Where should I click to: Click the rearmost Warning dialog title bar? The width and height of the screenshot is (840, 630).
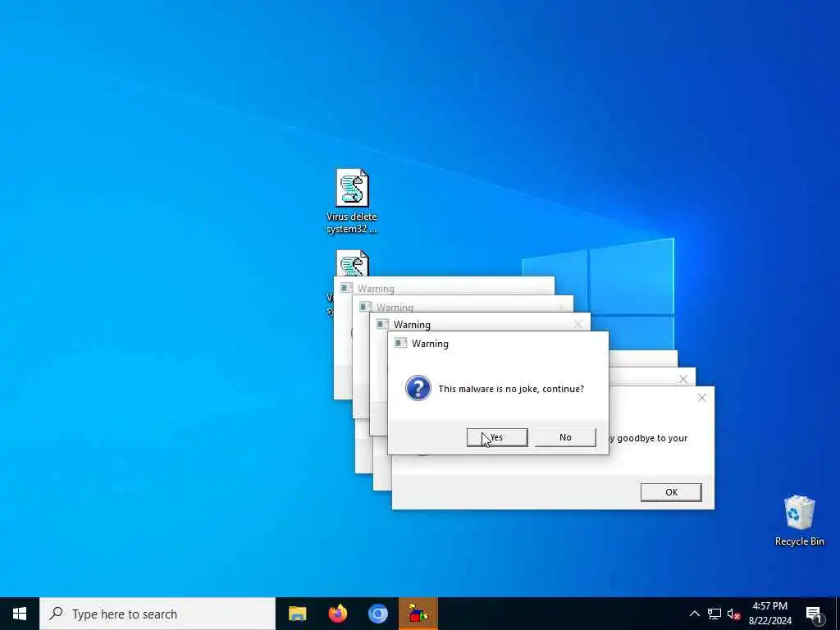[x=444, y=286]
